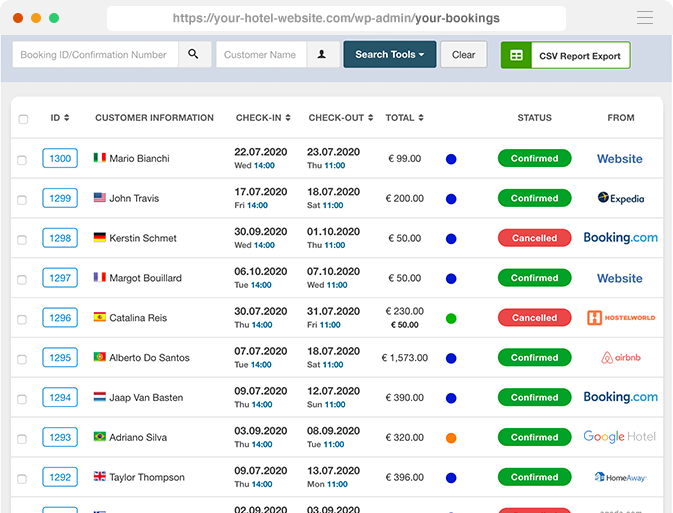Open the hamburger menu in the browser bar
Image resolution: width=673 pixels, height=513 pixels.
pyautogui.click(x=645, y=18)
